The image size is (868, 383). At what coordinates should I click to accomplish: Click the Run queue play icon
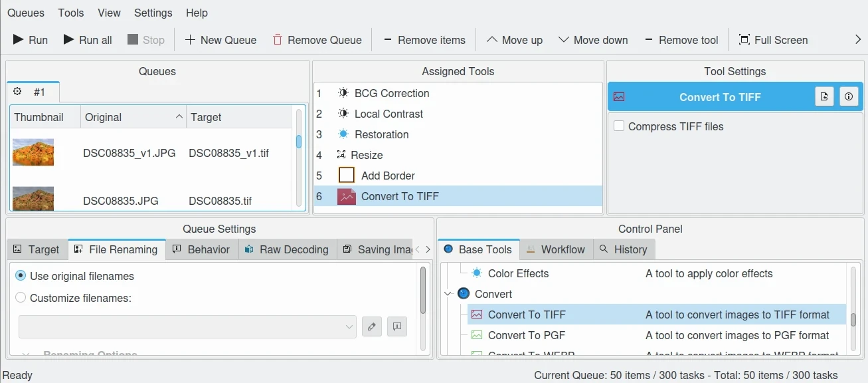point(19,40)
